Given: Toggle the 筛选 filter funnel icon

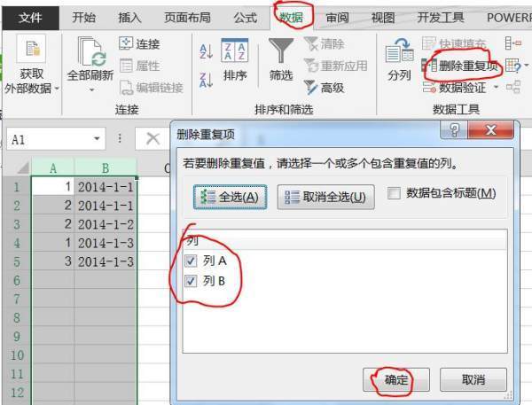Looking at the screenshot, I should (x=281, y=51).
